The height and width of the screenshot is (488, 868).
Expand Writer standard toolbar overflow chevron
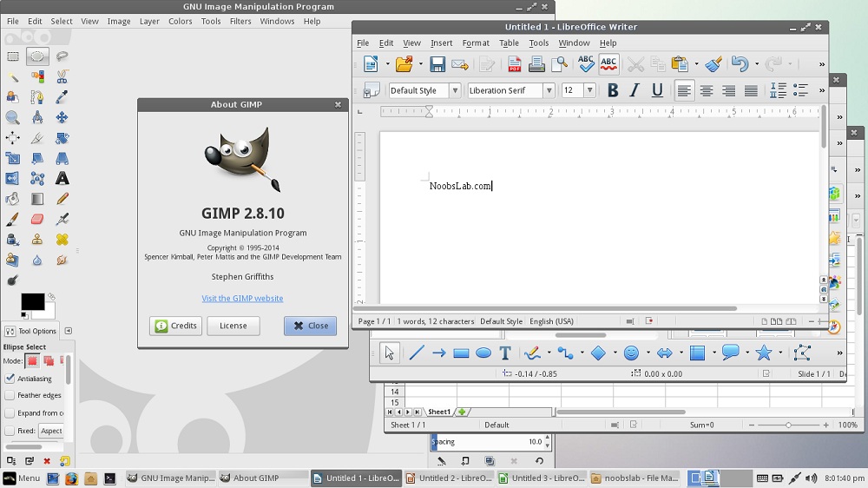822,64
